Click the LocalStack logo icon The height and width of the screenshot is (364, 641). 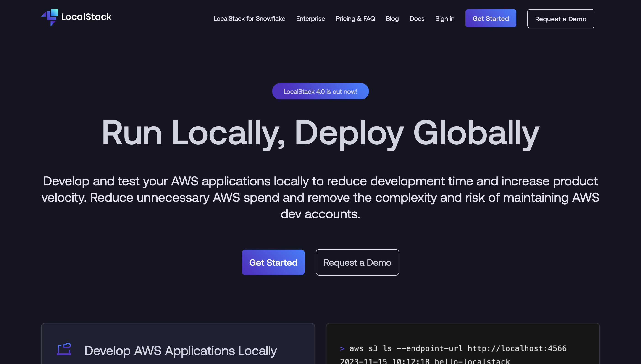[x=50, y=18]
